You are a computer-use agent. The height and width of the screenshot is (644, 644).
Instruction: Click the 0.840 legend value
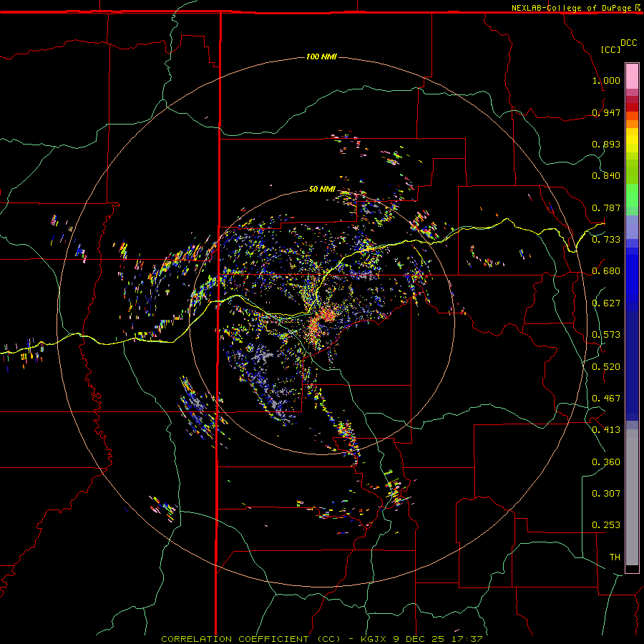[606, 176]
